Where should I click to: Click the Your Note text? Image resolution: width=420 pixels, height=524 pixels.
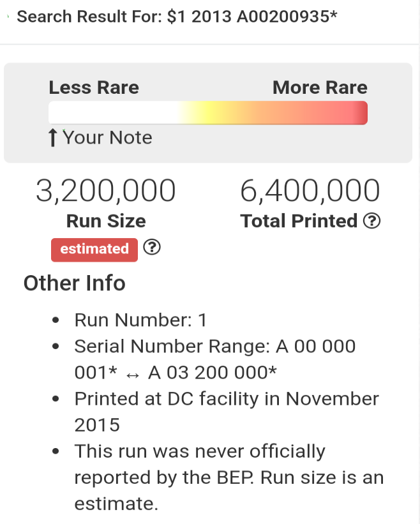coord(107,137)
